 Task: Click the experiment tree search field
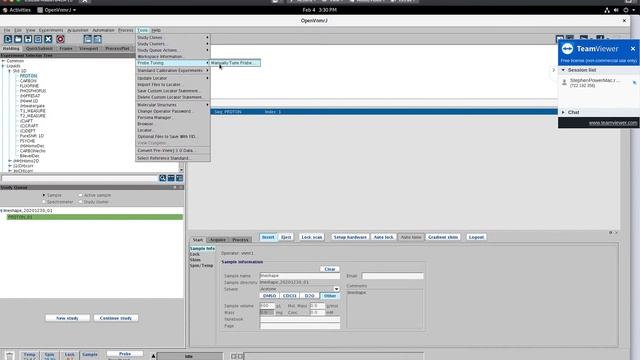point(80,178)
